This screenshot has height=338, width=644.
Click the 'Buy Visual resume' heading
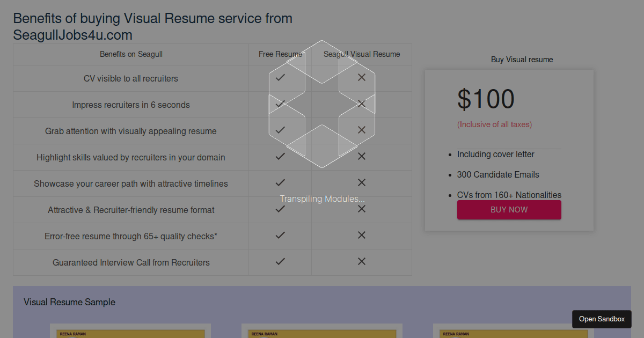522,60
